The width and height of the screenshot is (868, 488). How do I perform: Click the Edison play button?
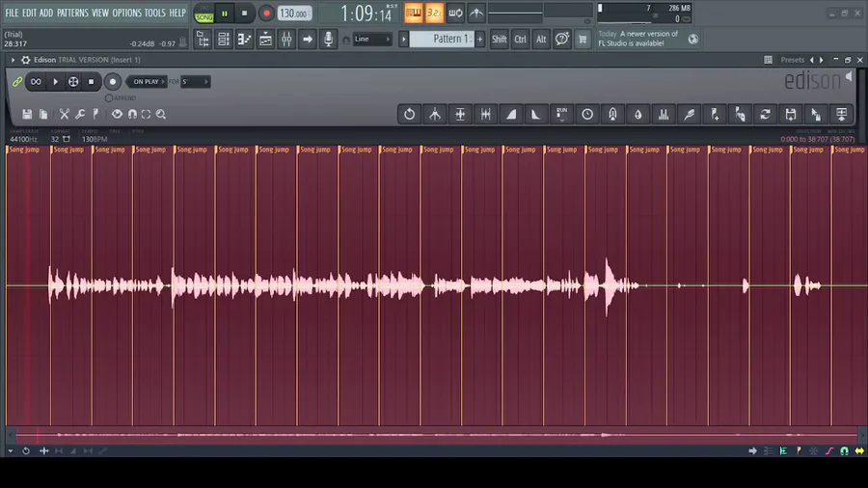click(x=55, y=82)
